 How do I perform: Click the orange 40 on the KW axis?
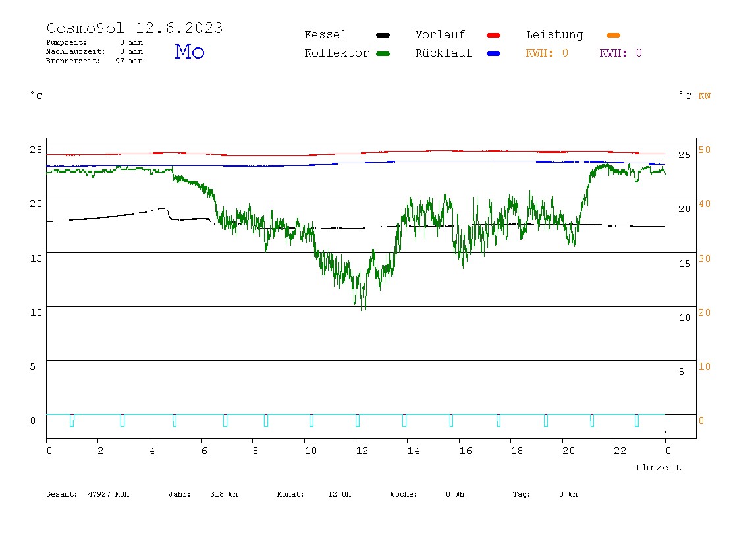click(x=705, y=204)
